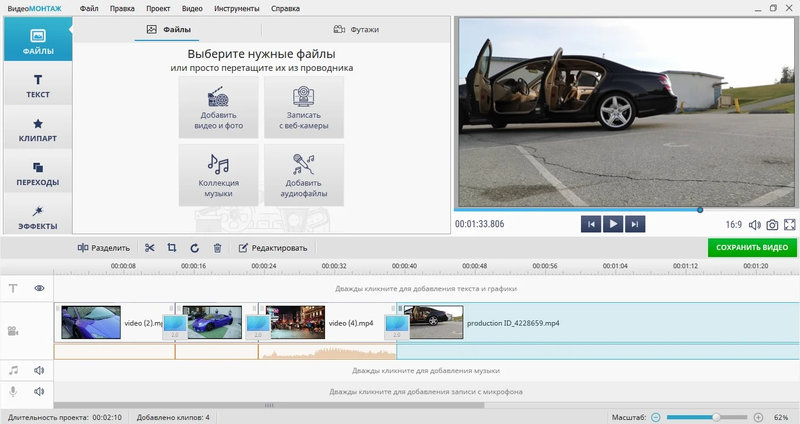The height and width of the screenshot is (424, 800).
Task: Open Коллекция музыки tile
Action: [x=218, y=175]
